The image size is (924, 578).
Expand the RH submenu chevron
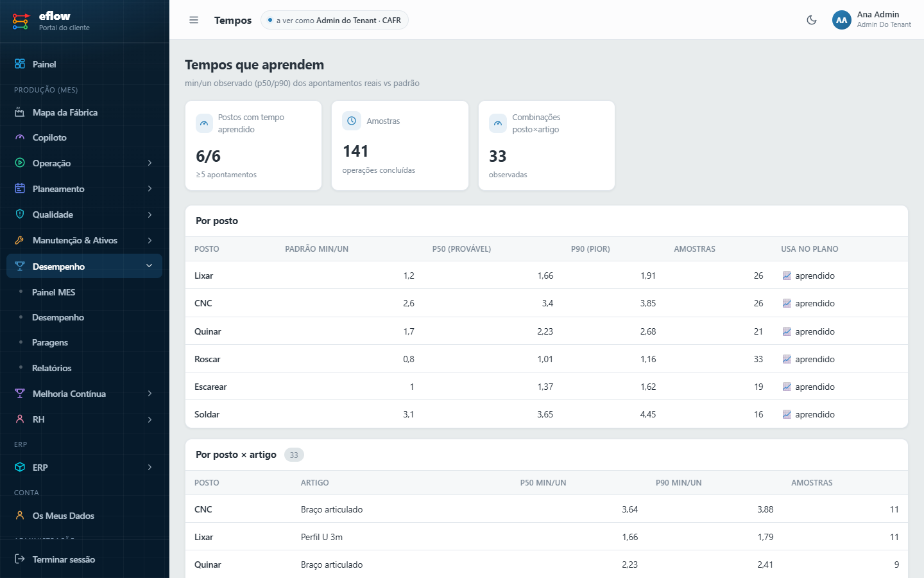point(150,419)
